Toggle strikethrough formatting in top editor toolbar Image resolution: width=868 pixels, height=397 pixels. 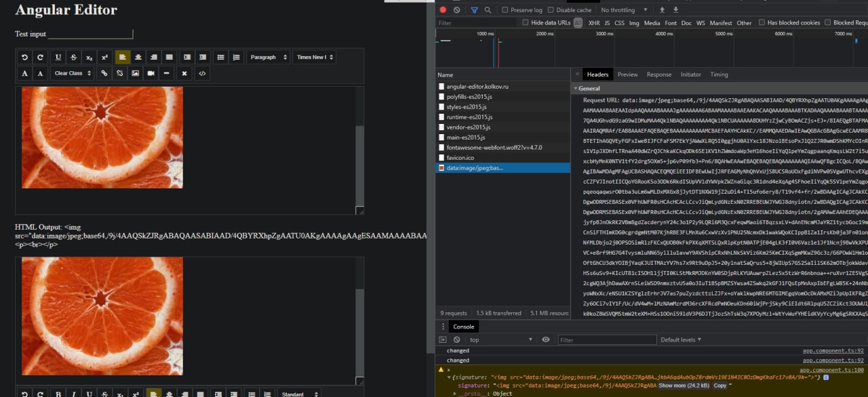[74, 58]
